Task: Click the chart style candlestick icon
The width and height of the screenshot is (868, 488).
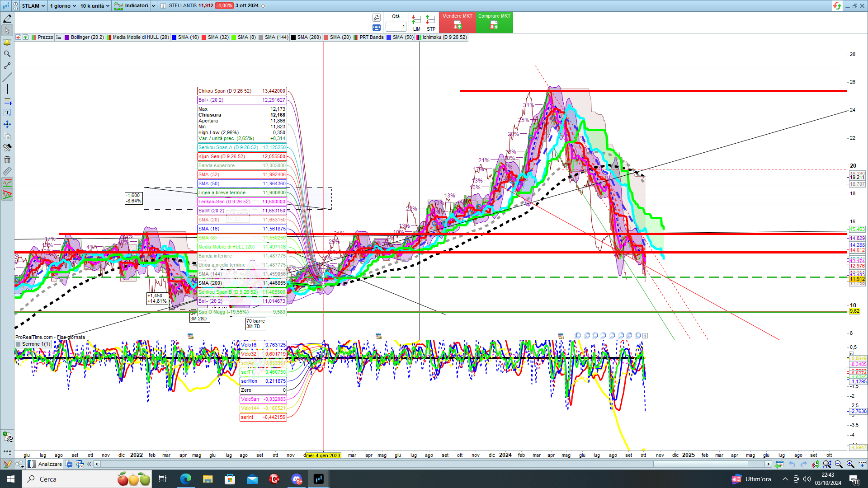Action: pyautogui.click(x=5, y=6)
